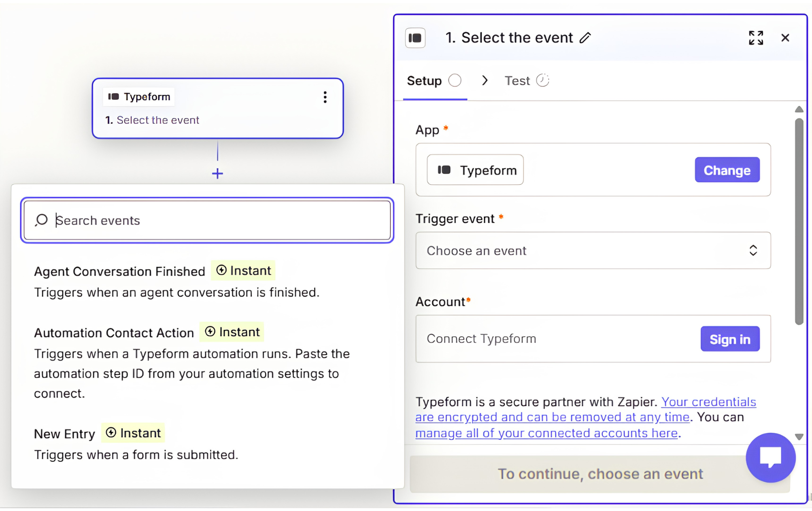Open manage all of your connected accounts link

pyautogui.click(x=546, y=433)
